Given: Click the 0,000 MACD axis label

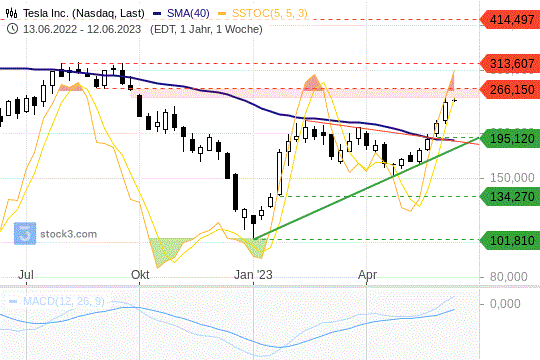Looking at the screenshot, I should (x=505, y=304).
